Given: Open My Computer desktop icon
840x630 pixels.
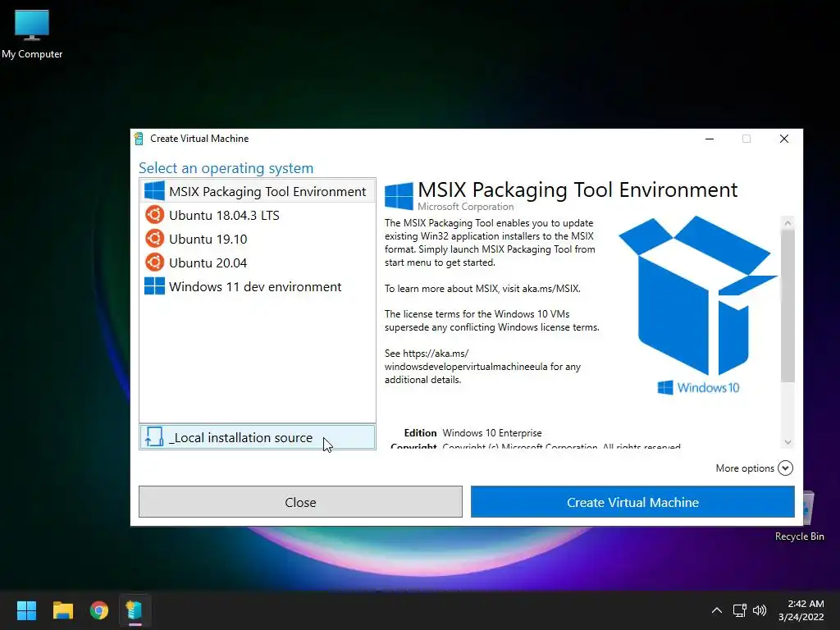Looking at the screenshot, I should click(x=32, y=34).
